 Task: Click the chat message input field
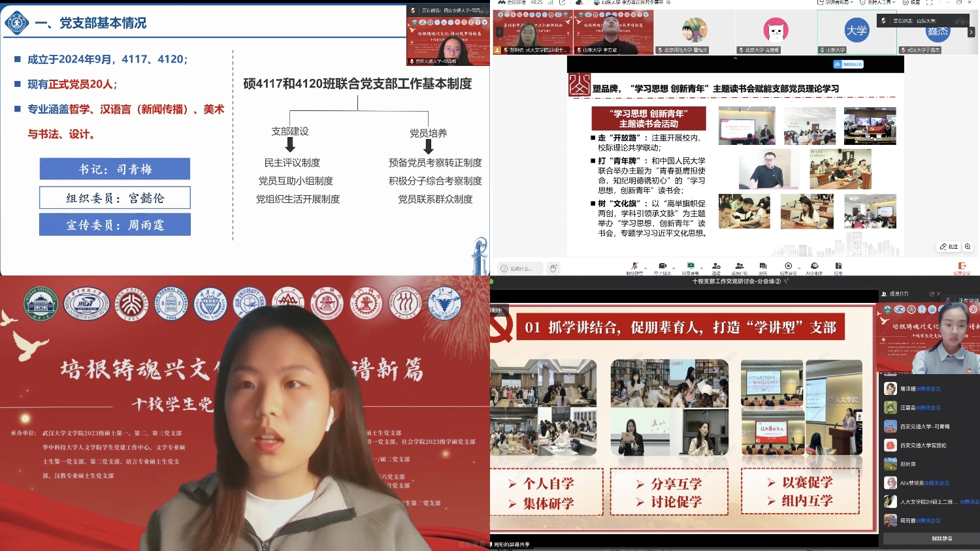click(x=520, y=268)
